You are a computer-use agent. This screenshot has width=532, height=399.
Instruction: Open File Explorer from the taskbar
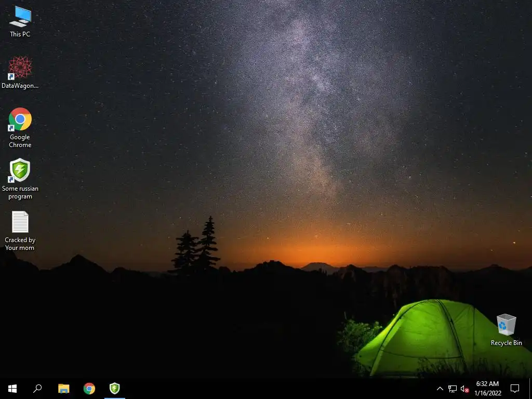[63, 389]
